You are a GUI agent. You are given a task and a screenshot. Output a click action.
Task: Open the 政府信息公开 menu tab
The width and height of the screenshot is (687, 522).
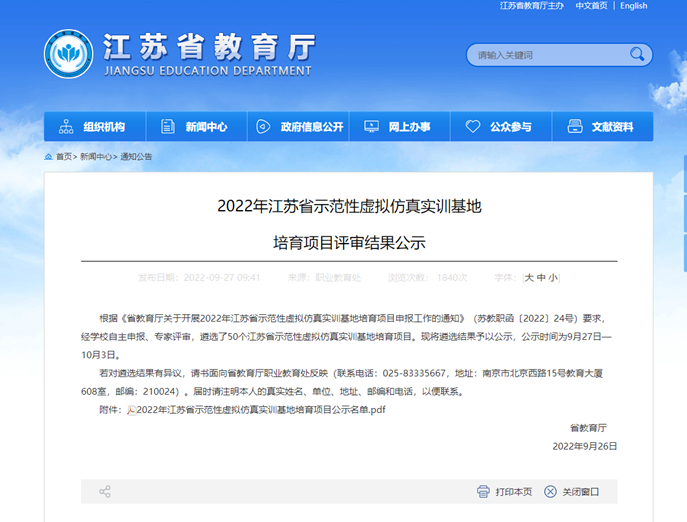(x=300, y=127)
